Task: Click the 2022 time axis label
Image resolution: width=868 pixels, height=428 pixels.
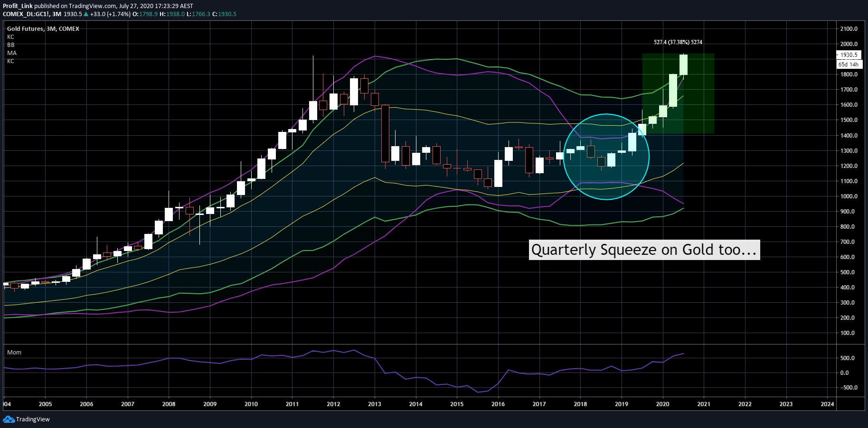Action: [745, 404]
